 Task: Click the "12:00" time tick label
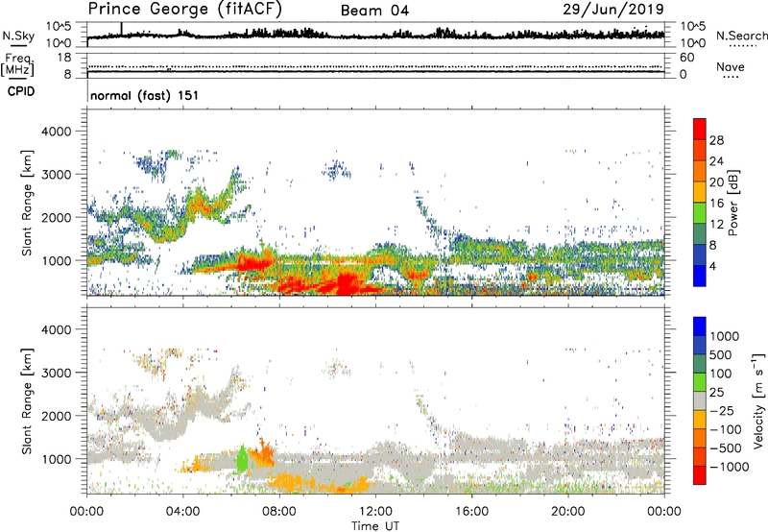[x=375, y=512]
